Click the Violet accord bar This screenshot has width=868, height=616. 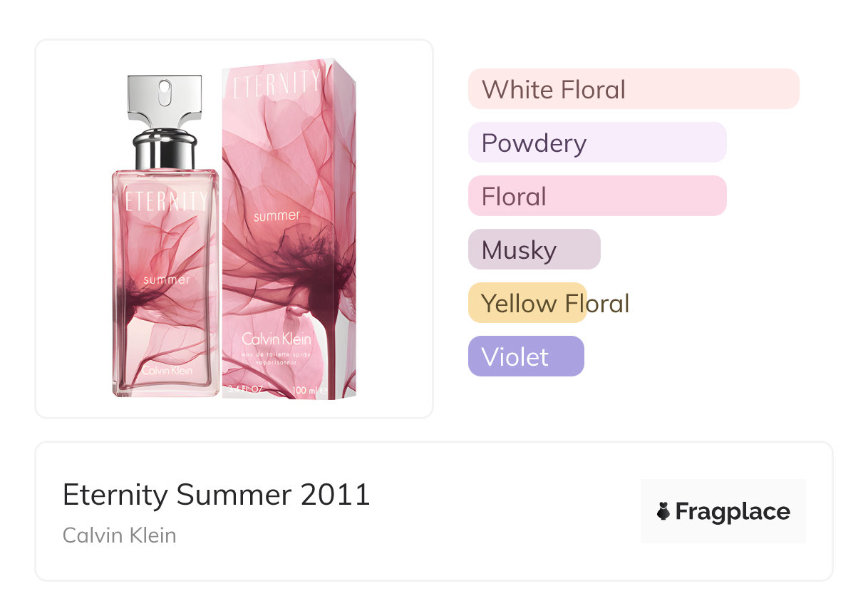click(525, 356)
